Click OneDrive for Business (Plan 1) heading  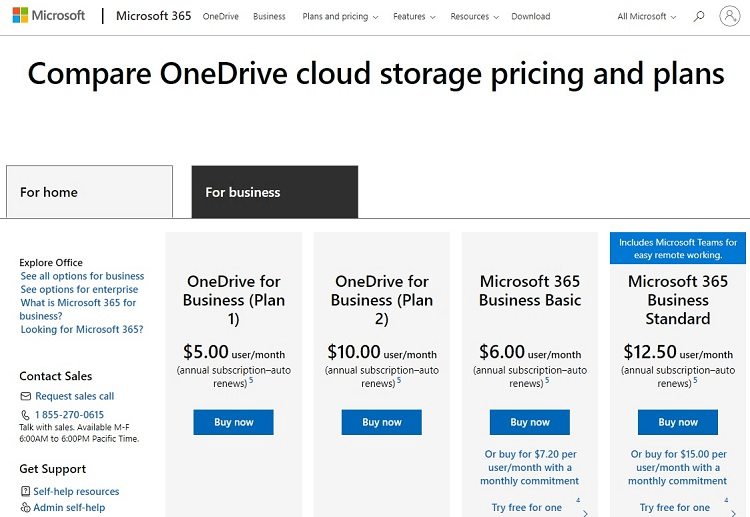pyautogui.click(x=233, y=300)
